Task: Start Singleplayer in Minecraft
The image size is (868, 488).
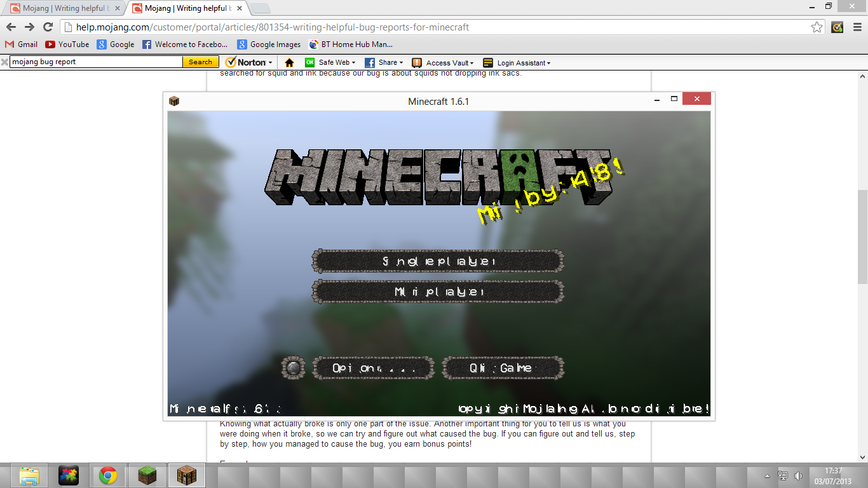Action: click(438, 261)
